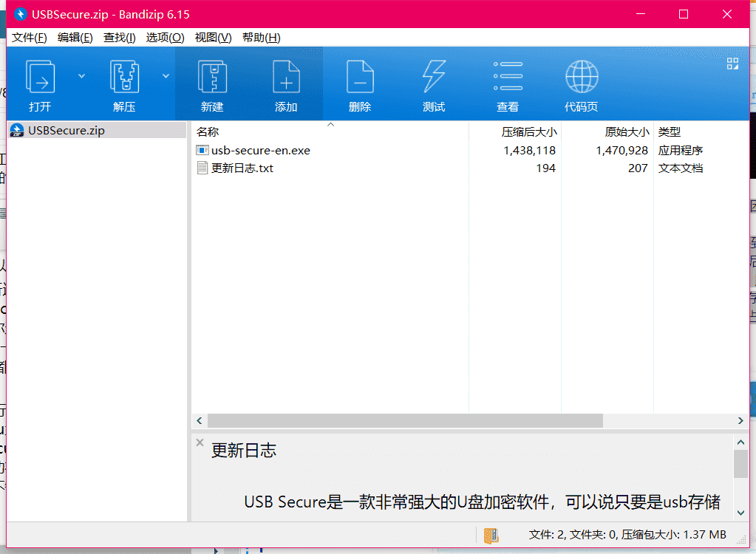The height and width of the screenshot is (554, 756).
Task: Click the exe file icon beside usb-secure-en.exe
Action: click(202, 150)
